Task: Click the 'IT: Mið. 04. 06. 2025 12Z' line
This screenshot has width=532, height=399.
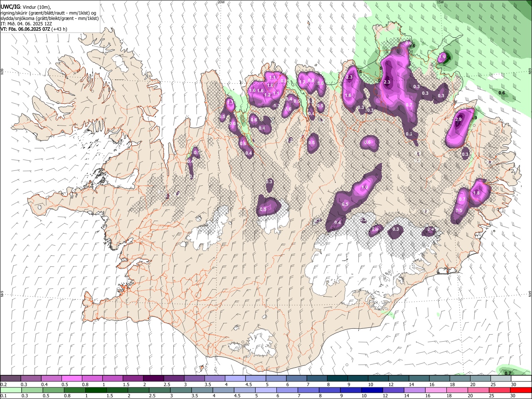Action: (x=26, y=24)
